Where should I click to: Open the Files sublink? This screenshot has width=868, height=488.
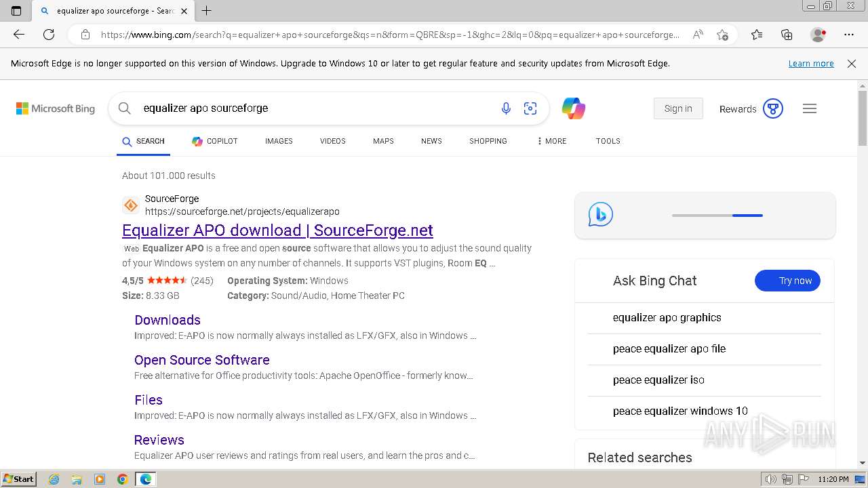(x=149, y=400)
